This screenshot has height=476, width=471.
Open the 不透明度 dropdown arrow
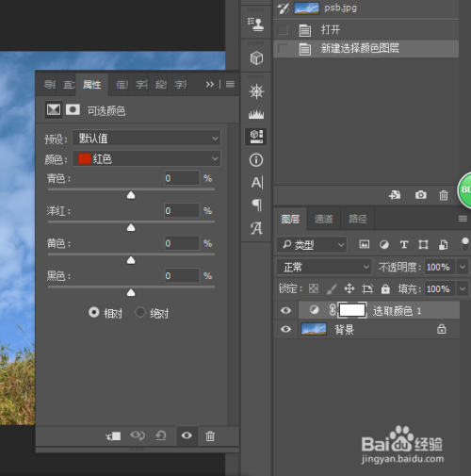coord(463,267)
